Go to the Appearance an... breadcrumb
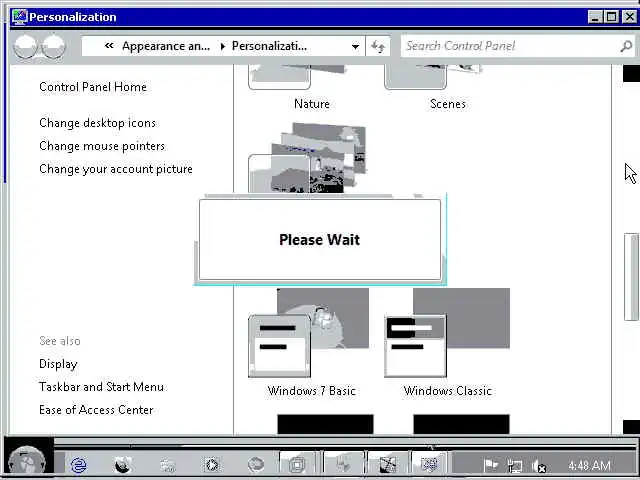The image size is (640, 480). (166, 46)
